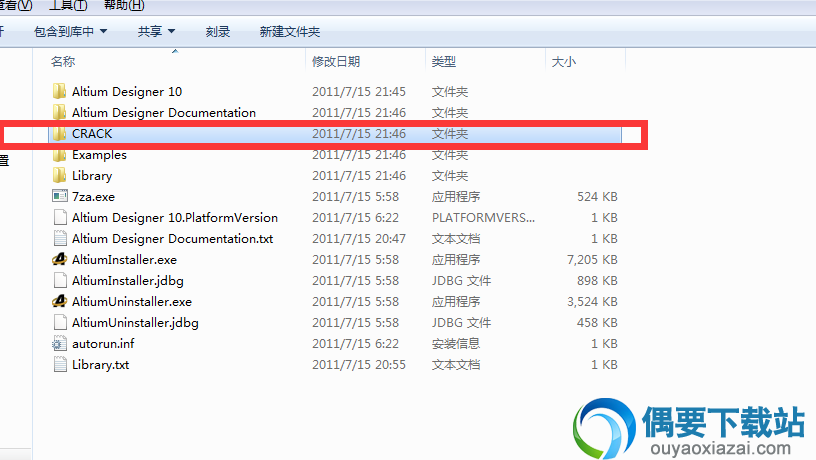
Task: Click the Library folder name
Action: (92, 175)
